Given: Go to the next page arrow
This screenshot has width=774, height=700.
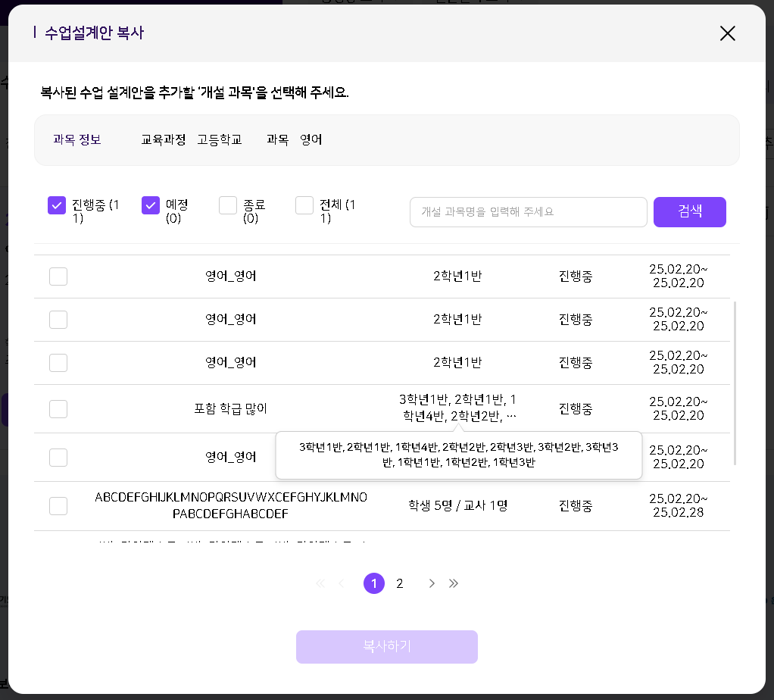Looking at the screenshot, I should pyautogui.click(x=432, y=583).
